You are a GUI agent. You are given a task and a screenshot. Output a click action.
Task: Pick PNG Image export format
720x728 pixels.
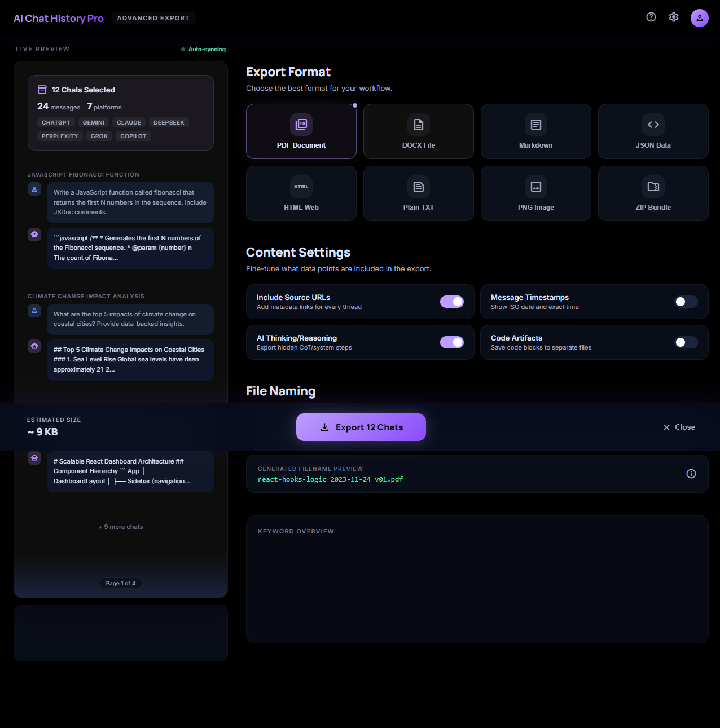(536, 193)
